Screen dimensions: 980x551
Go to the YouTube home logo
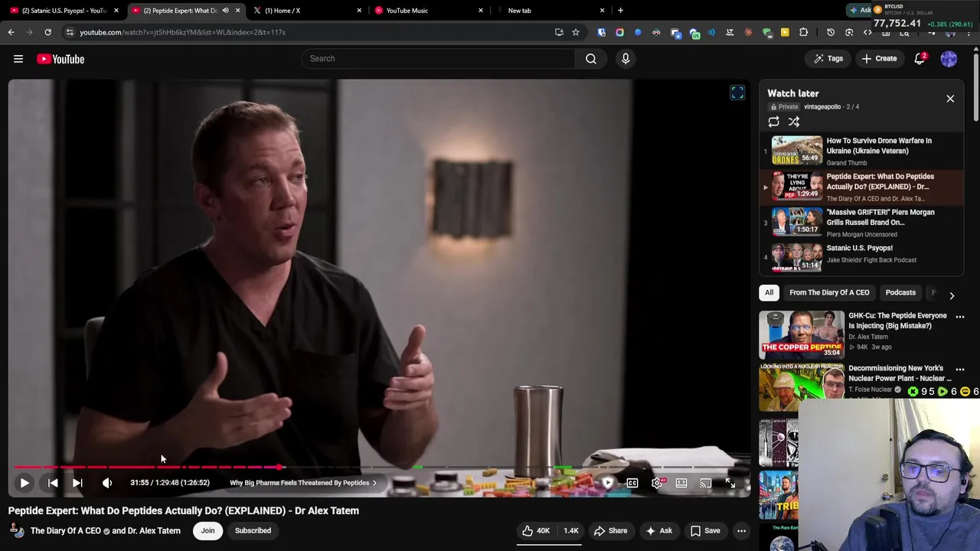click(x=60, y=59)
